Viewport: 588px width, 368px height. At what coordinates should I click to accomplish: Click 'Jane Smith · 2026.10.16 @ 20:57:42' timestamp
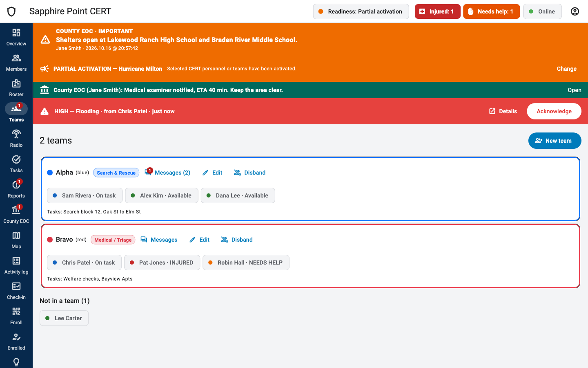coord(97,48)
